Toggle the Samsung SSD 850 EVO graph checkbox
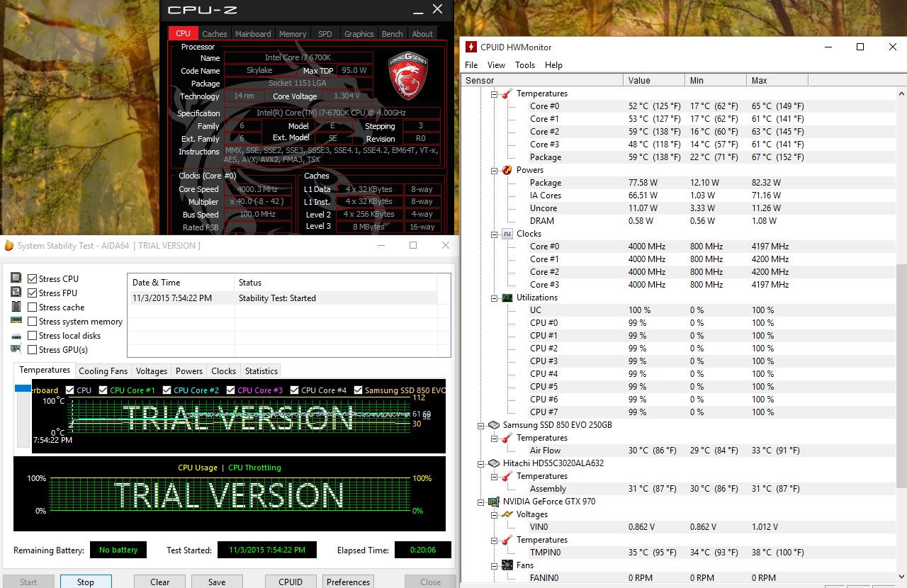Image resolution: width=907 pixels, height=588 pixels. [x=359, y=390]
